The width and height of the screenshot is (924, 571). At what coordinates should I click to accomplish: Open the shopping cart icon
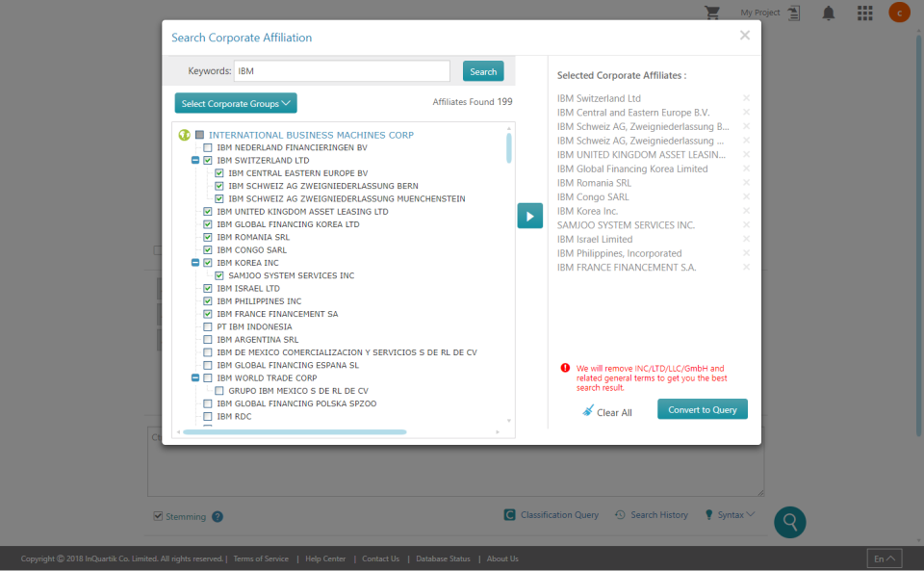712,13
